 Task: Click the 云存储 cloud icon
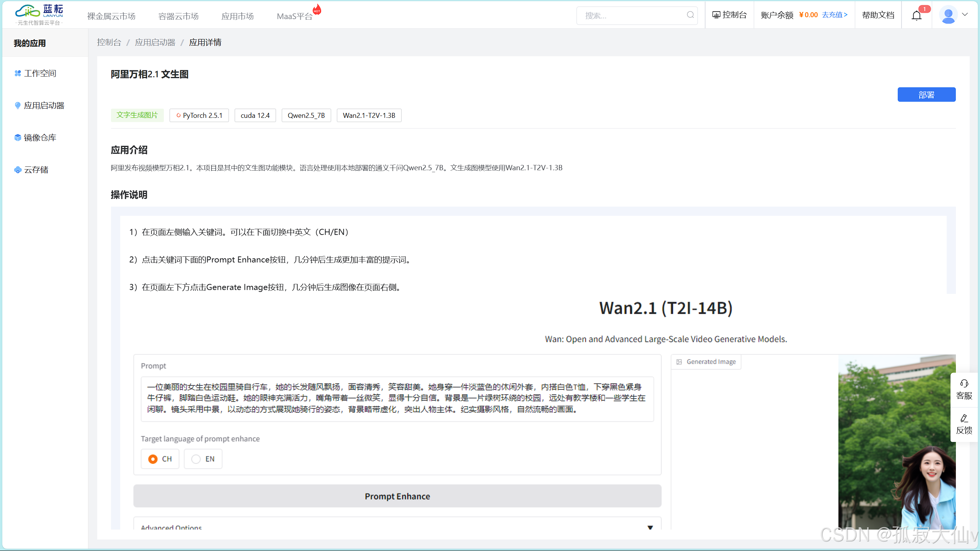coord(18,170)
